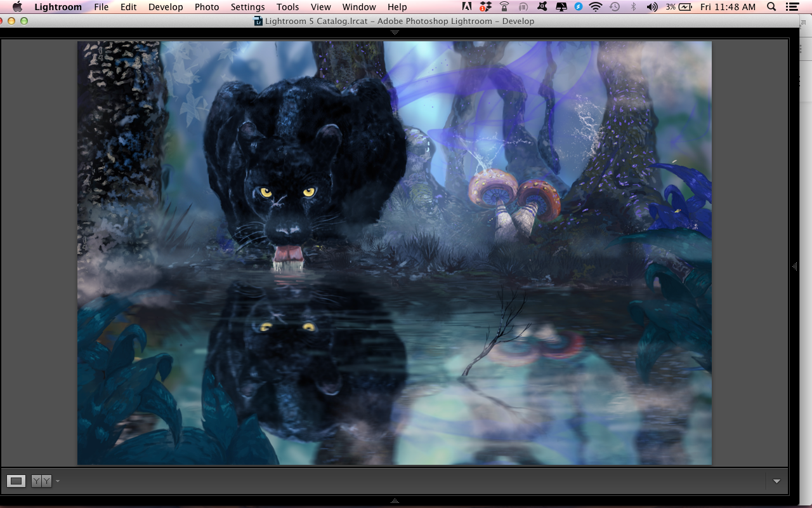The width and height of the screenshot is (812, 508).
Task: Zoom the Lightroom window with green button
Action: pyautogui.click(x=24, y=21)
